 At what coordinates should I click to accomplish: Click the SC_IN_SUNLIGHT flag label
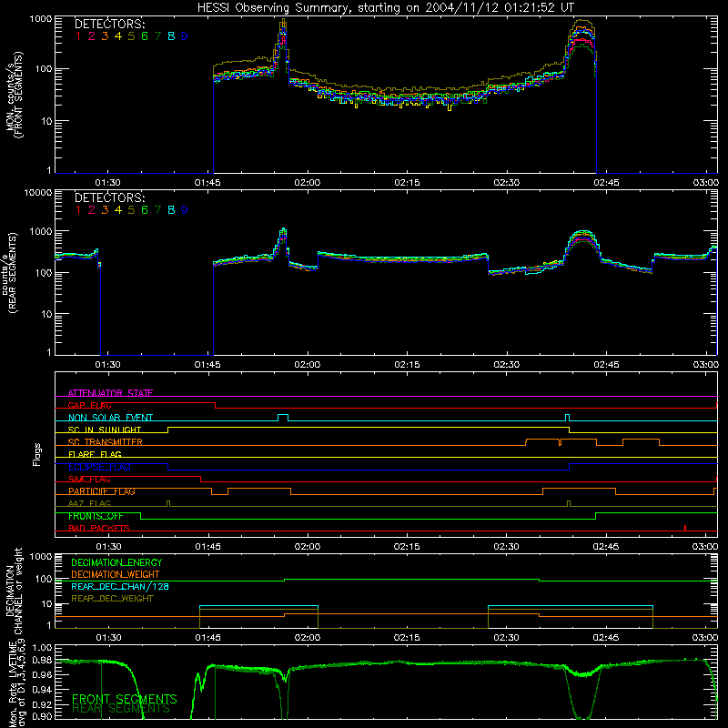click(x=105, y=430)
